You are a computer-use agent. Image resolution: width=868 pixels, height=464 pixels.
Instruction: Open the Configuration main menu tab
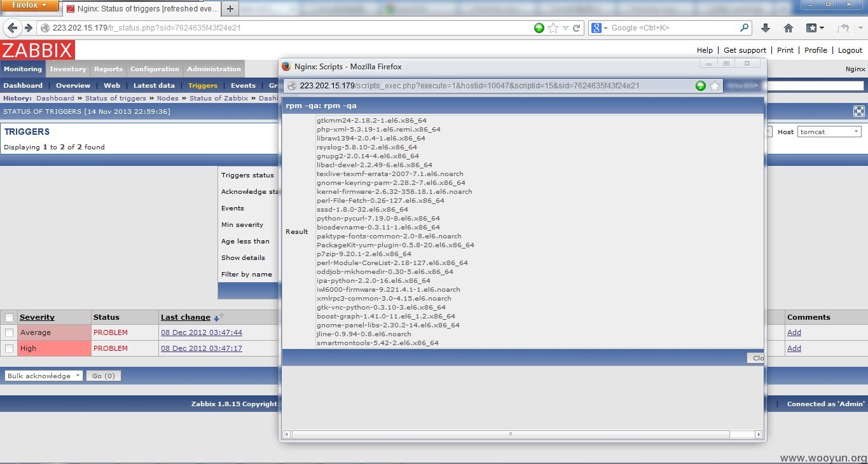[x=155, y=69]
